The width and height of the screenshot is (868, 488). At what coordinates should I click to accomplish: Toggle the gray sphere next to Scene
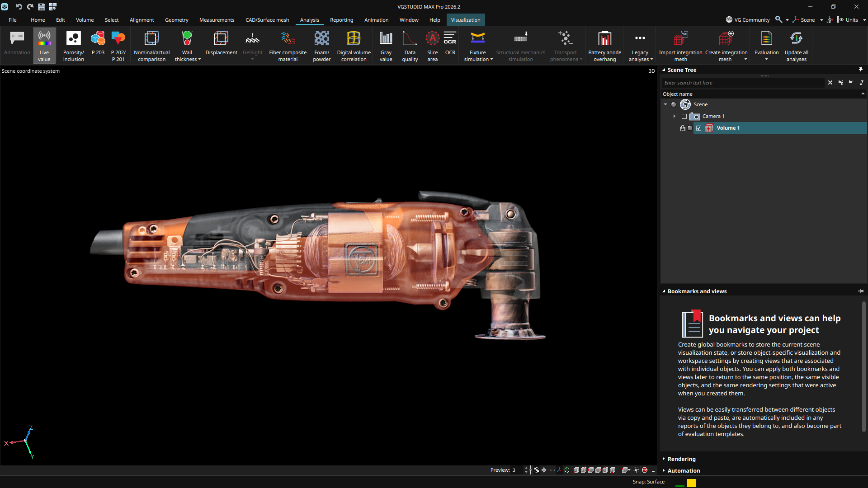point(674,104)
